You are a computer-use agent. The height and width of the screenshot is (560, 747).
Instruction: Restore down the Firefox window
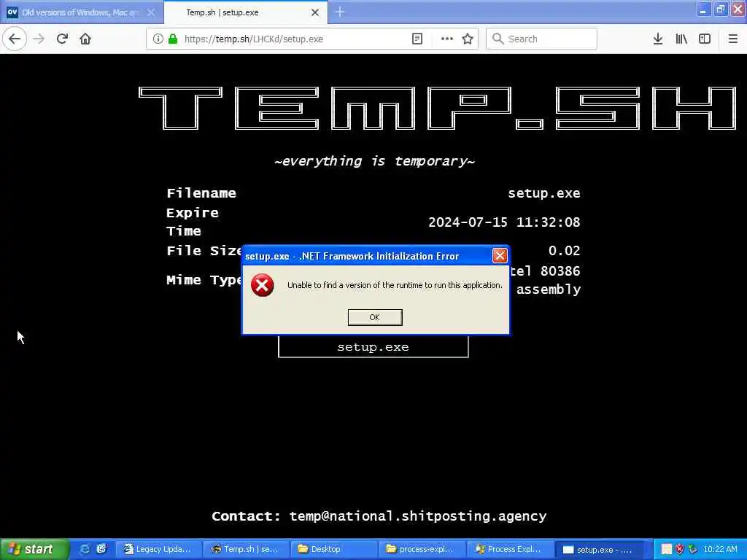tap(721, 9)
